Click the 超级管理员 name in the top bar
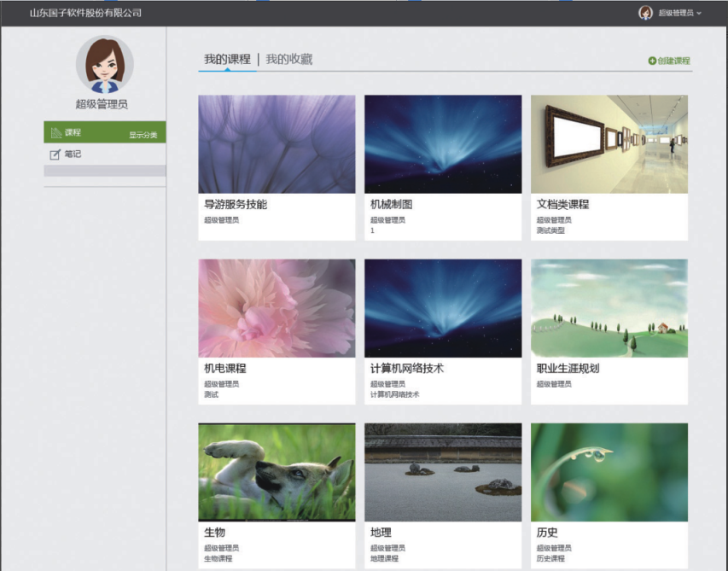The image size is (728, 571). coord(676,13)
